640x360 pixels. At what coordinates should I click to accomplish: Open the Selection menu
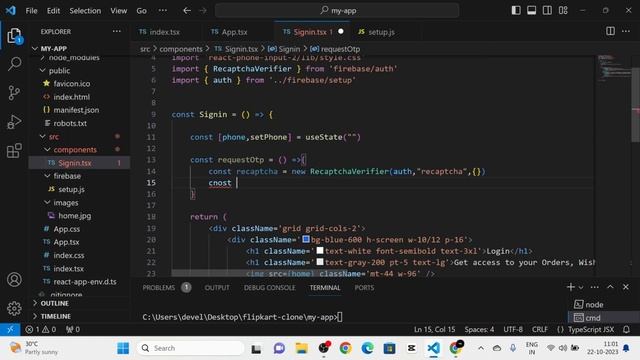(85, 11)
